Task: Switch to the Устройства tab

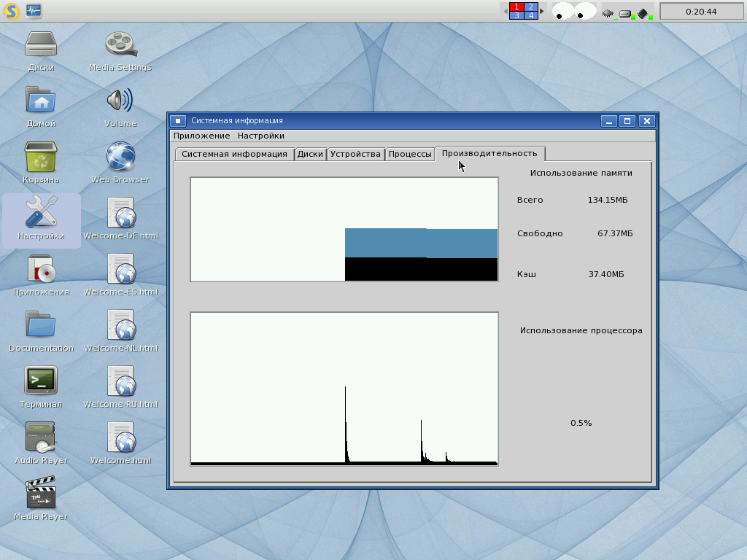Action: pyautogui.click(x=355, y=154)
